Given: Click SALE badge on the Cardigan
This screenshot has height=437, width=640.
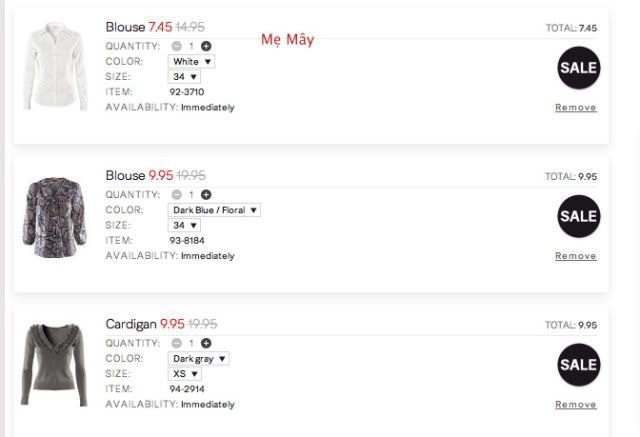Looking at the screenshot, I should click(578, 364).
